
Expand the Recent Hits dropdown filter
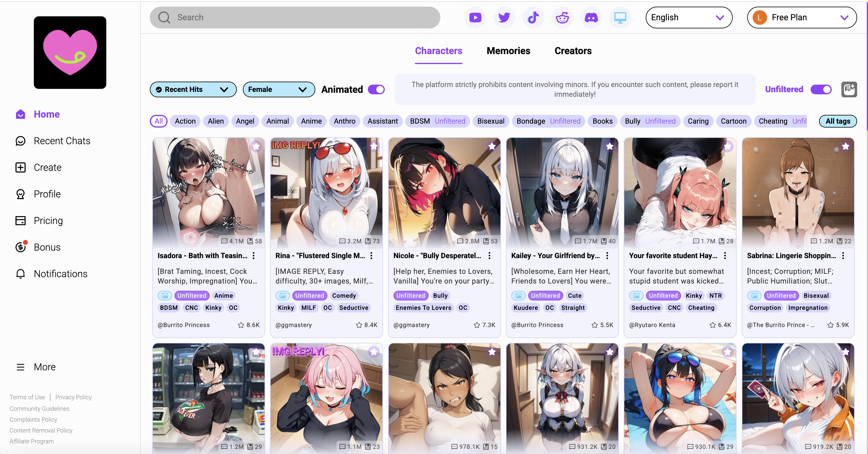[192, 89]
